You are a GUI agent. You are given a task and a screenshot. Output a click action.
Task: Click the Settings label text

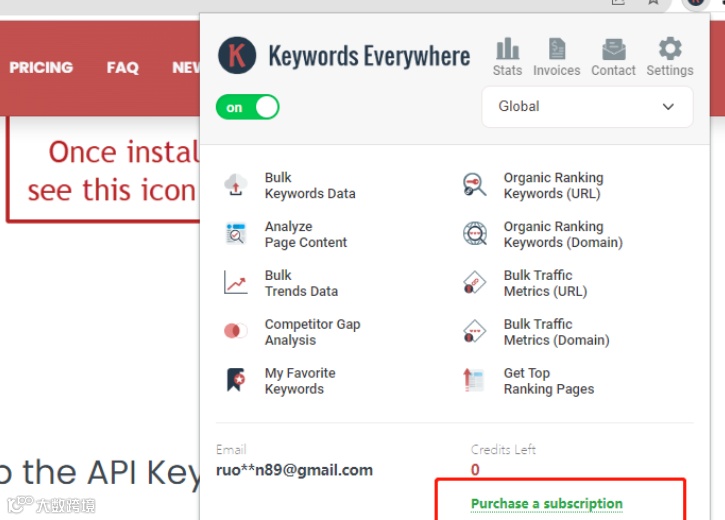(x=670, y=70)
